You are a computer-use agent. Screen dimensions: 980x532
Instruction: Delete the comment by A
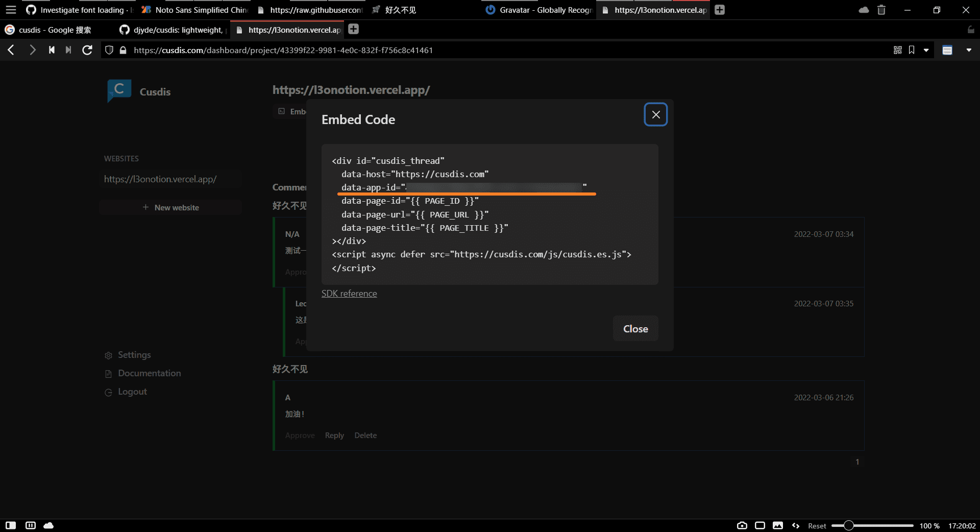pos(365,436)
